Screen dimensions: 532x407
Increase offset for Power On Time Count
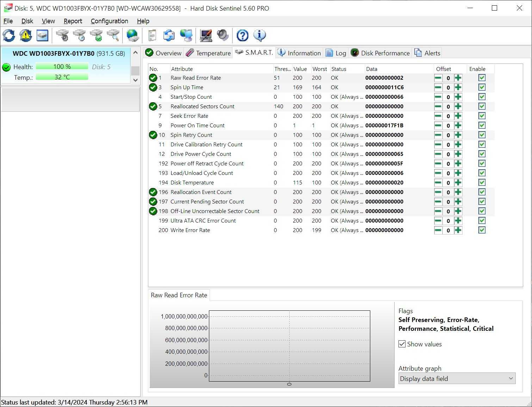458,126
